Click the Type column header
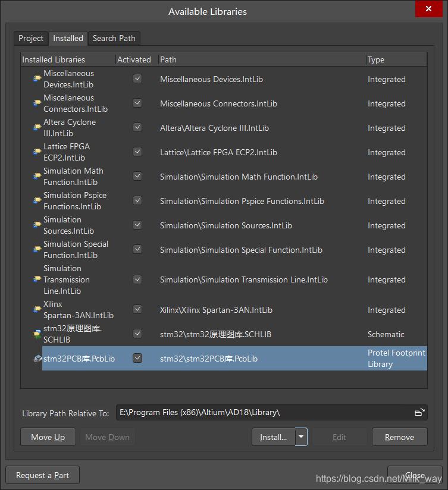The width and height of the screenshot is (448, 490). pos(396,59)
